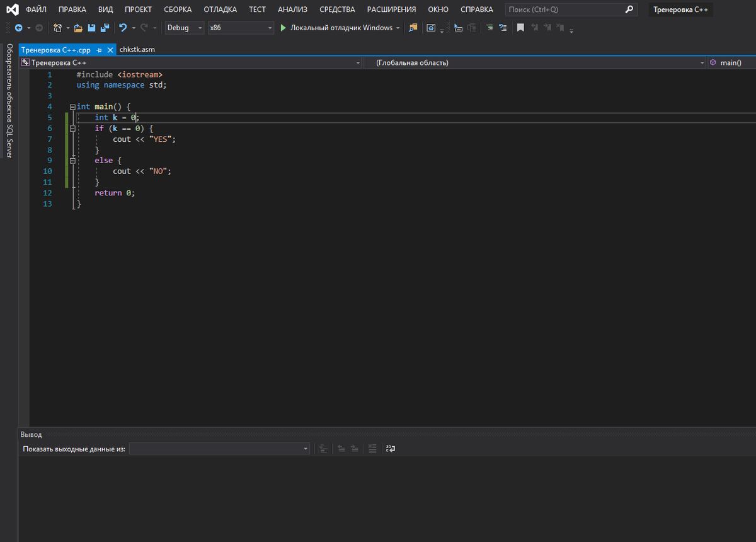Undo the last edit
The image size is (756, 542).
123,28
